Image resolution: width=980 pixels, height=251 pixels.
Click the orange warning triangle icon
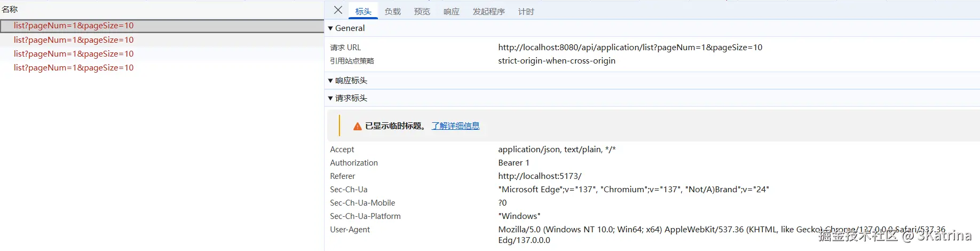(x=358, y=127)
